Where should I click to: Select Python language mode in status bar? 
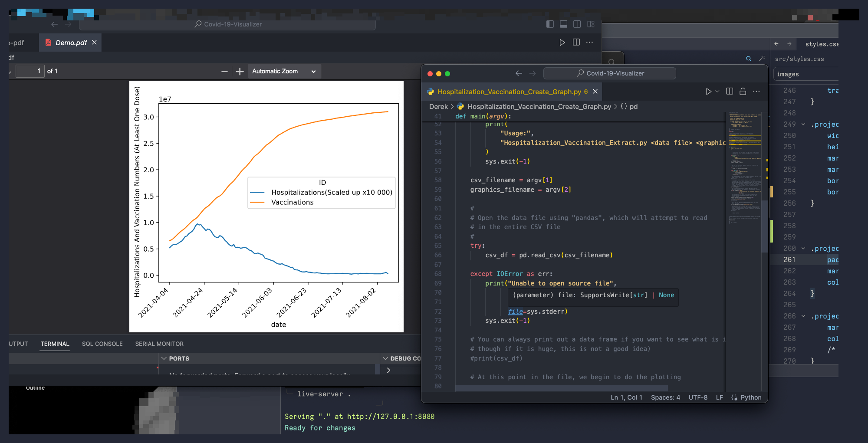(751, 397)
